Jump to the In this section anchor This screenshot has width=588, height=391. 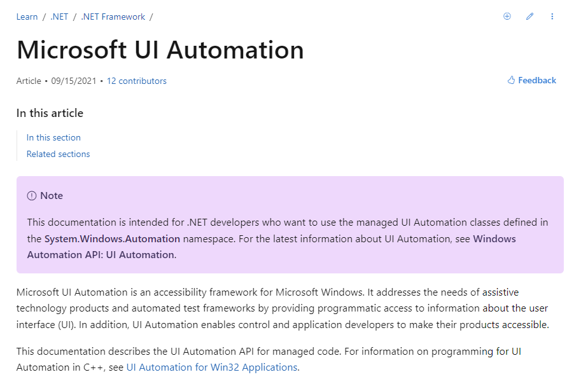53,137
